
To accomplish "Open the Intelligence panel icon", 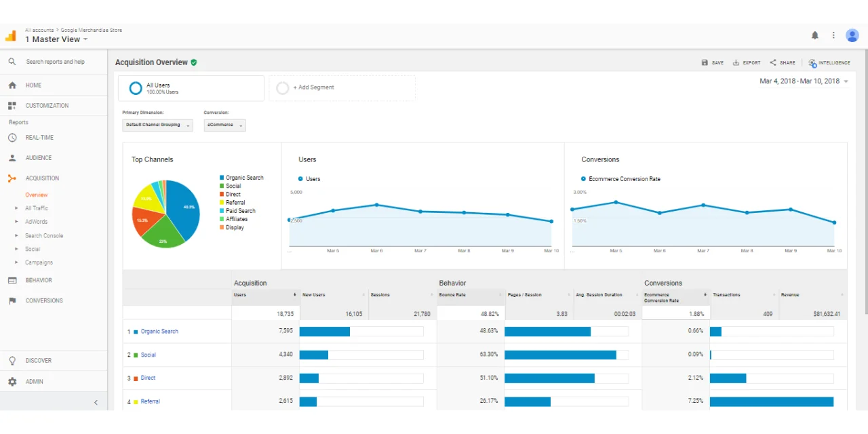I will click(x=812, y=62).
